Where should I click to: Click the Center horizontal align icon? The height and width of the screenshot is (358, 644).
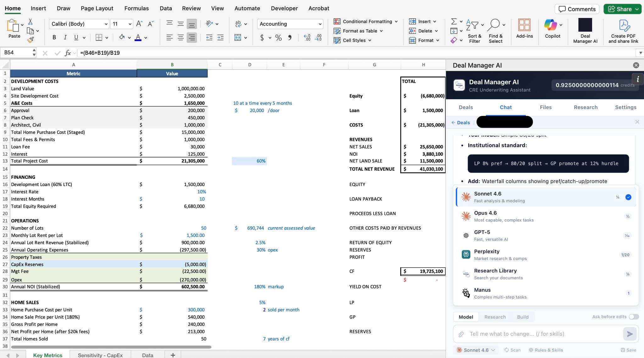tap(180, 37)
